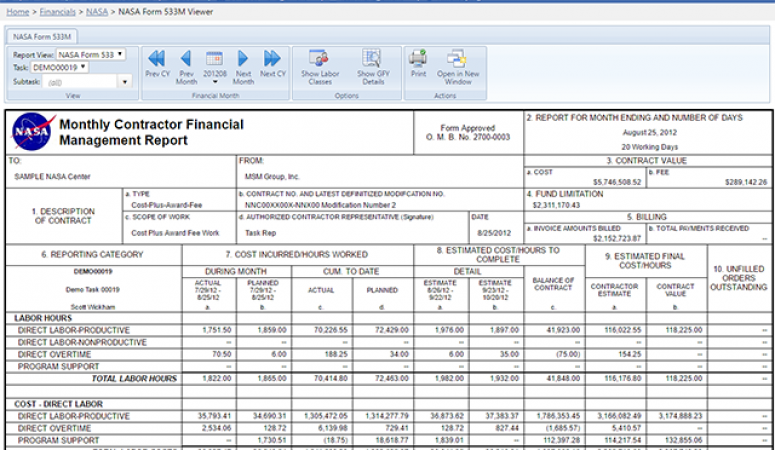Open report in New Window
Viewport: 775px width, 450px height.
tap(458, 67)
